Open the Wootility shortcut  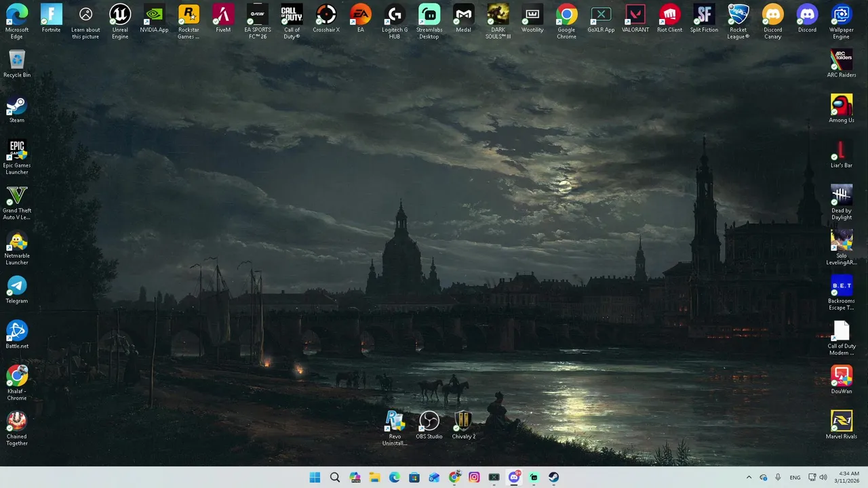(x=532, y=19)
